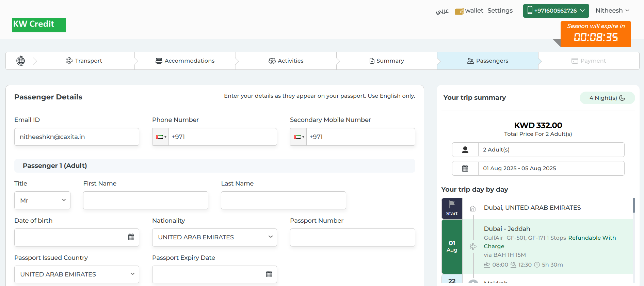Open the Title dropdown showing Mr
Image resolution: width=644 pixels, height=286 pixels.
pos(42,200)
